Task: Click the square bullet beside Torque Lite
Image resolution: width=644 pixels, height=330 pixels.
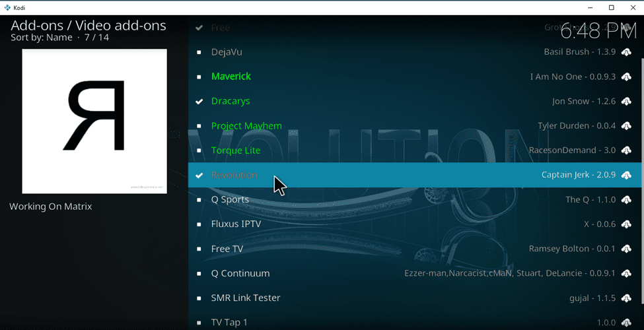Action: [x=199, y=150]
